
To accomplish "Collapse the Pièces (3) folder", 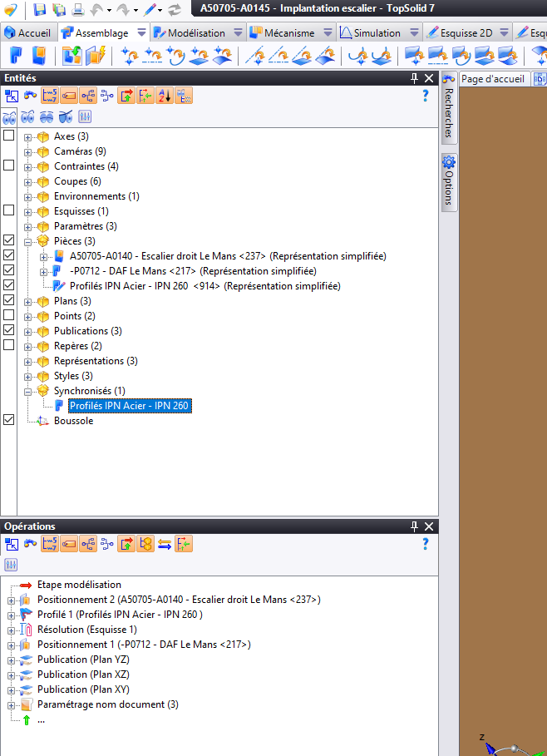I will tap(28, 242).
